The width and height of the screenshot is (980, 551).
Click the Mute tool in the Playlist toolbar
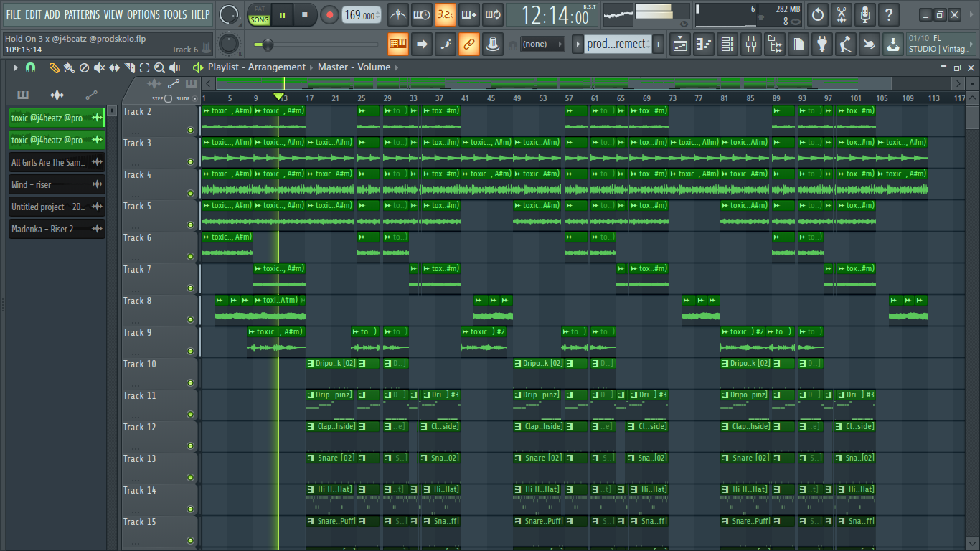coord(98,67)
